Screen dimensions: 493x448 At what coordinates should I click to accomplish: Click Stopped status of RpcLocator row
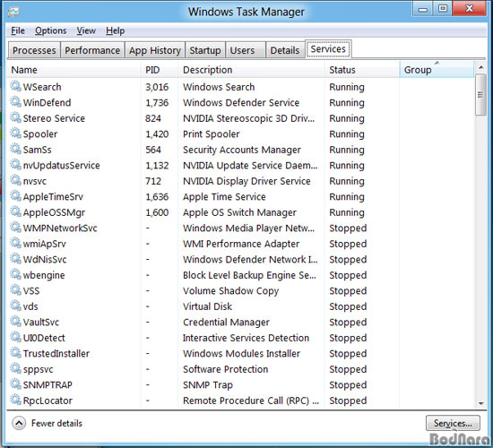point(348,401)
